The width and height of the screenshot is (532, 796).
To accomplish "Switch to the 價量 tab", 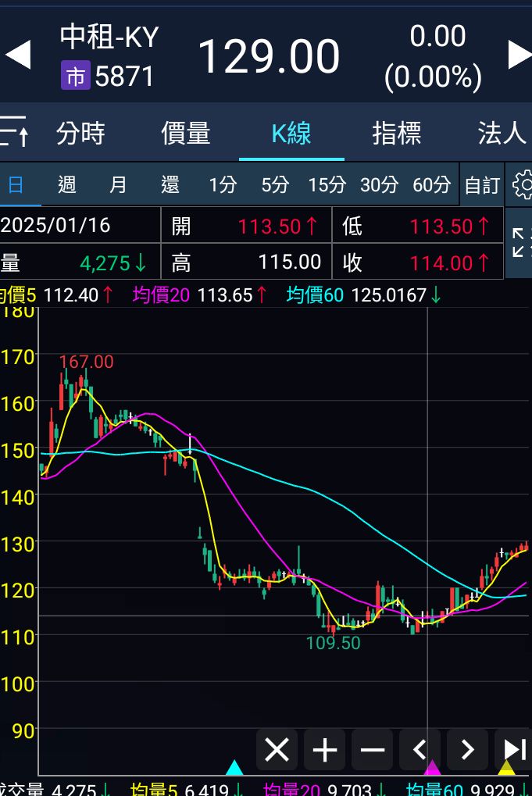I will click(185, 134).
